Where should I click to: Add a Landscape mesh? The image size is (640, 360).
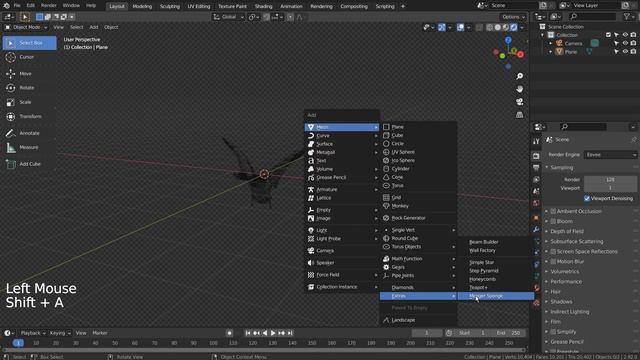(418, 320)
